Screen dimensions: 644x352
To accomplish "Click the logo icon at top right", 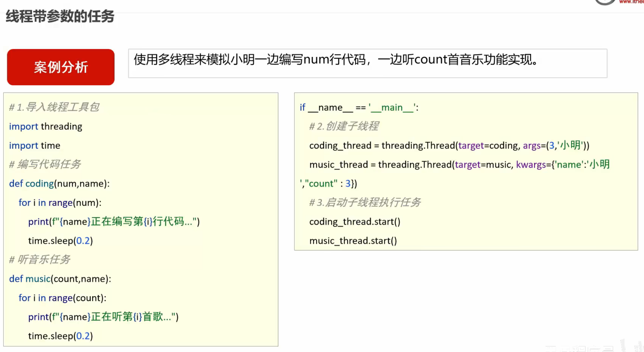I will 605,2.
